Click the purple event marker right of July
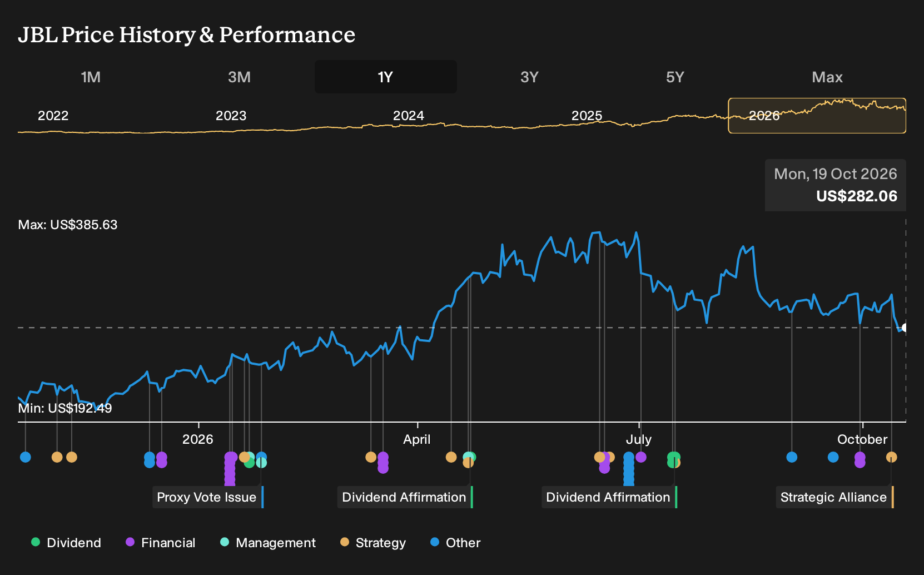This screenshot has width=924, height=575. (641, 457)
